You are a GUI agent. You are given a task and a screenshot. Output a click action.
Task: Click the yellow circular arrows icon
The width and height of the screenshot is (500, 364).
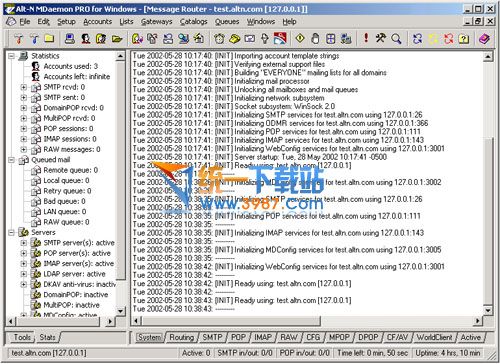point(433,39)
